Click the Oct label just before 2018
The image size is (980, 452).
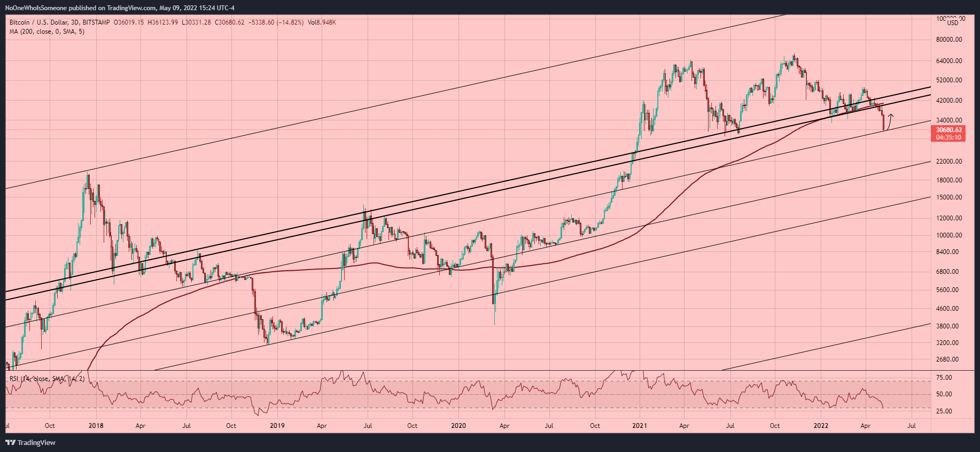pyautogui.click(x=50, y=426)
